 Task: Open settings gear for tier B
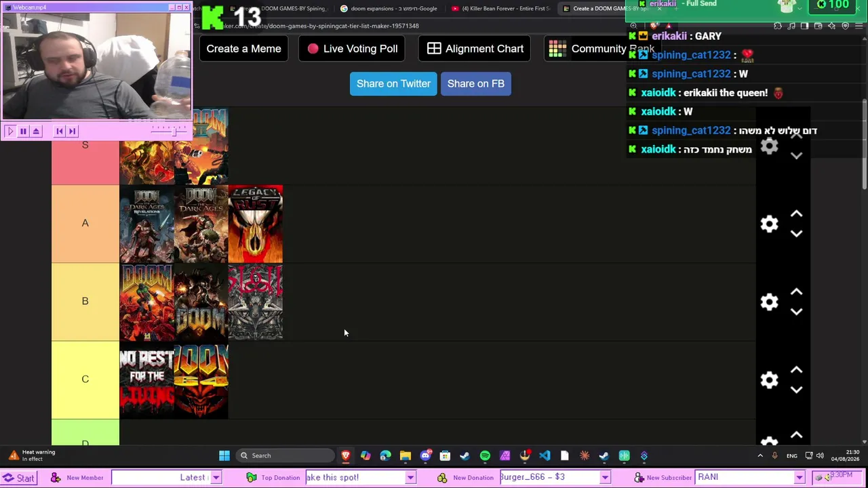(769, 302)
